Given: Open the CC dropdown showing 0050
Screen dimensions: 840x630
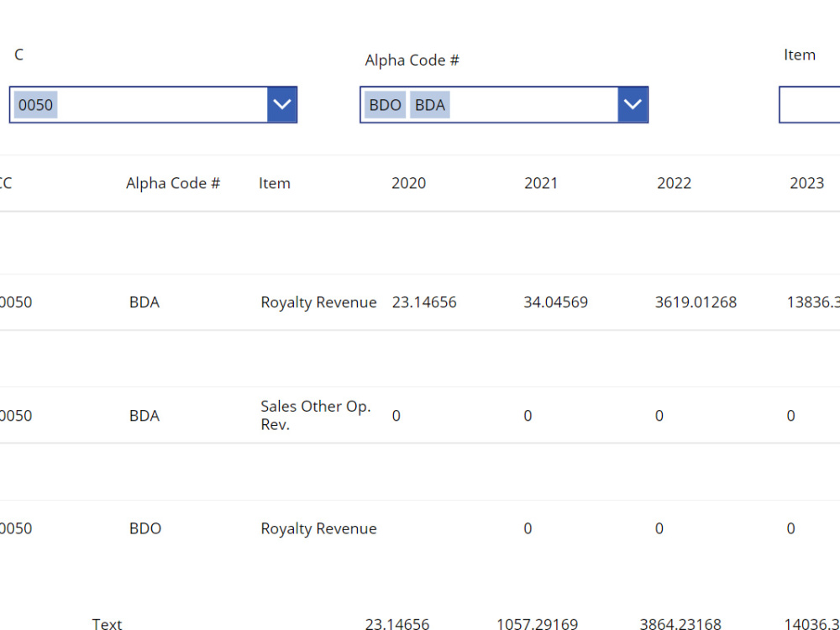Looking at the screenshot, I should [x=281, y=104].
